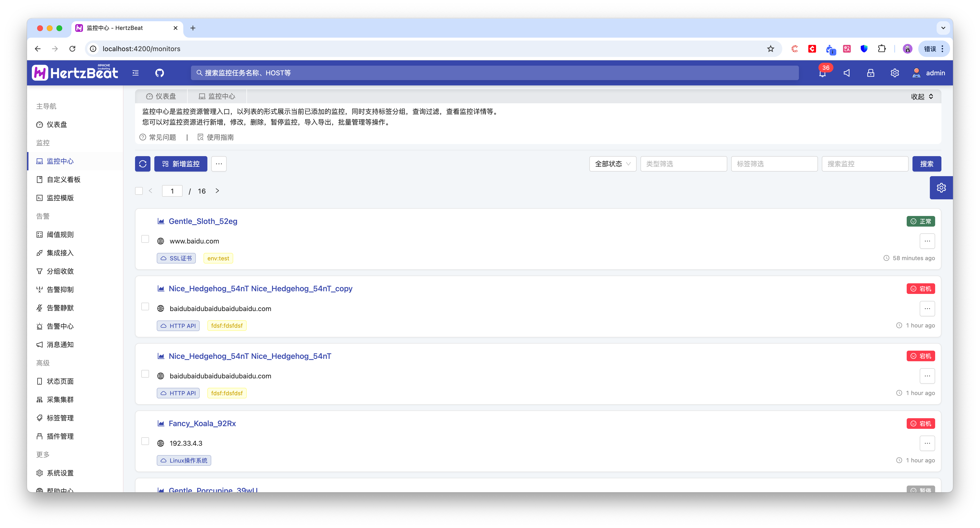Click the sidebar collapse menu icon
The height and width of the screenshot is (528, 980).
coord(136,73)
